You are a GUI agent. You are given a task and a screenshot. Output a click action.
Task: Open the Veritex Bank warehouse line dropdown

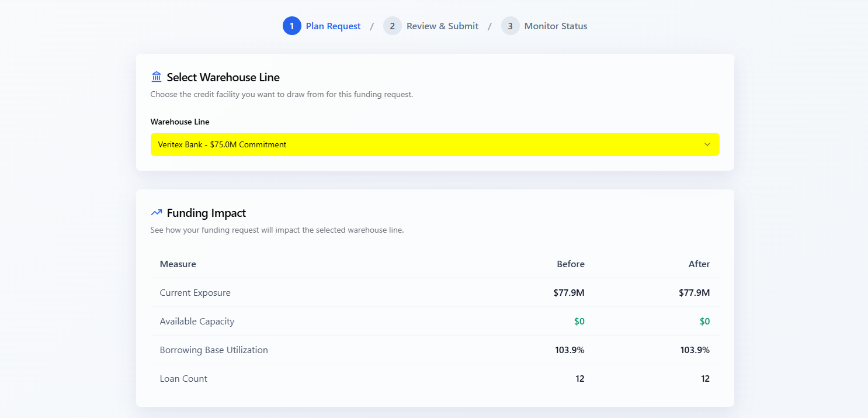pos(435,144)
